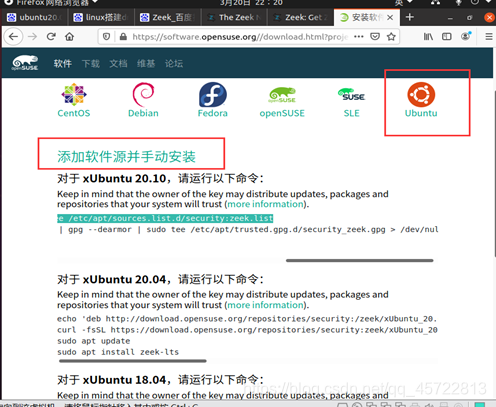The height and width of the screenshot is (407, 496).
Task: Click the 对于 xUbuntu 20.04 heading
Action: click(x=160, y=279)
